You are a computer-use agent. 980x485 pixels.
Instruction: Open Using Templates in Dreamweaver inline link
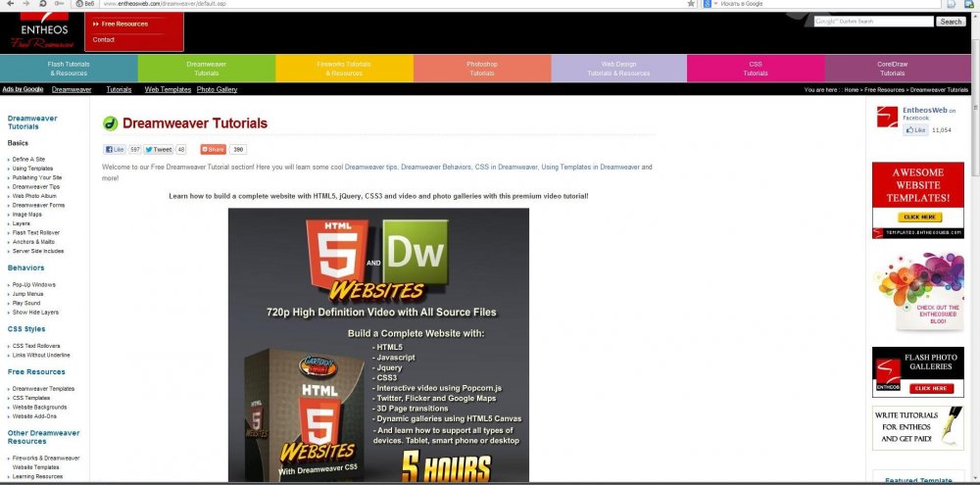tap(591, 167)
